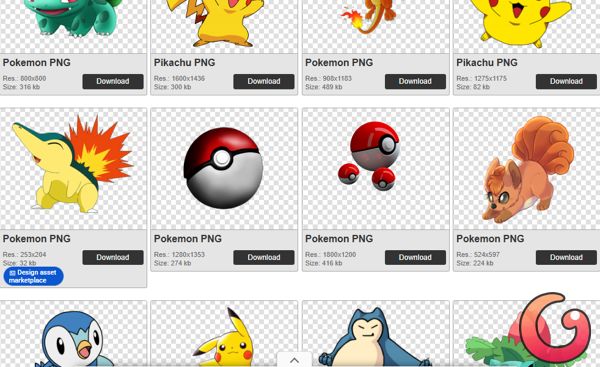600x367 pixels.
Task: Select the 'Size: 300 kb' text
Action: coord(173,87)
